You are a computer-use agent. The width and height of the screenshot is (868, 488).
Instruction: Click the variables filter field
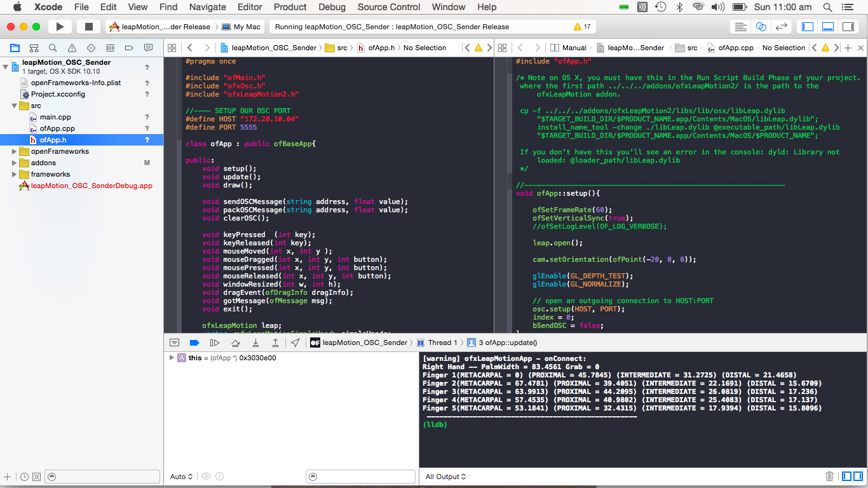361,477
